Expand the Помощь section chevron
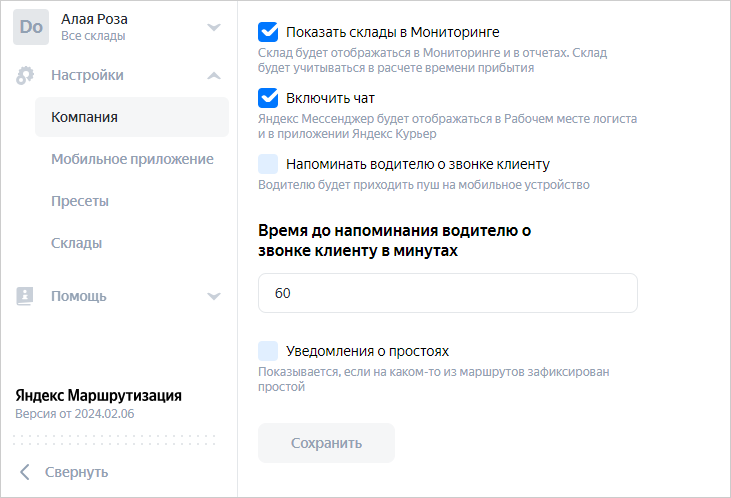The image size is (731, 498). (213, 296)
